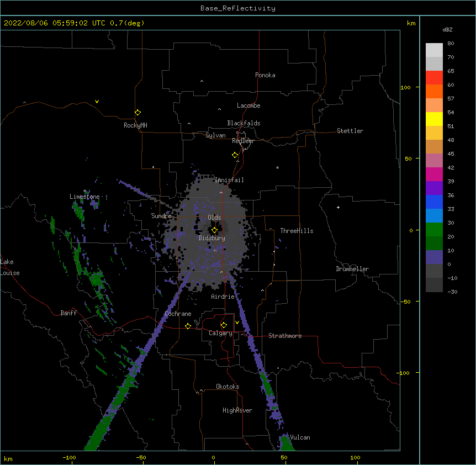Screen dimensions: 476x465
Task: Pick the royal blue 33-36 dBZ swatch
Action: [434, 202]
